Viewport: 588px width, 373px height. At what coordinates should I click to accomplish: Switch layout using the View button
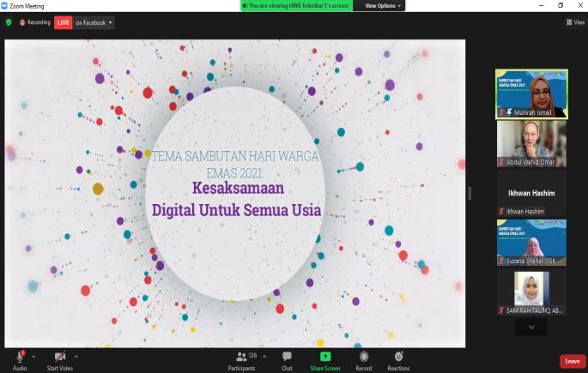pyautogui.click(x=575, y=22)
